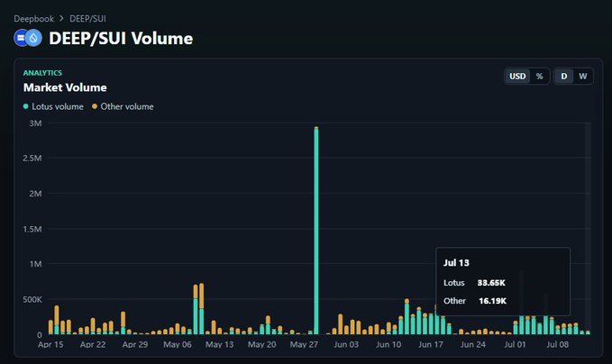
Task: Open the DEEP/SUI breadcrumb link
Action: click(x=87, y=19)
